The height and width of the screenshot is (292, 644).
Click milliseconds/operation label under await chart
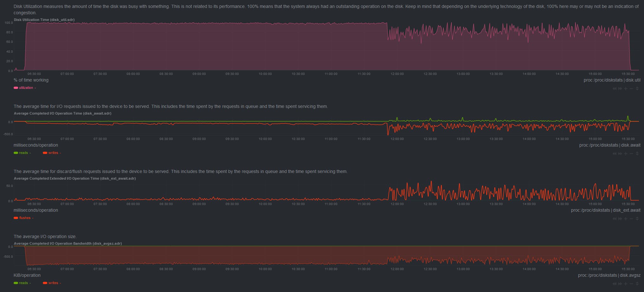point(36,145)
